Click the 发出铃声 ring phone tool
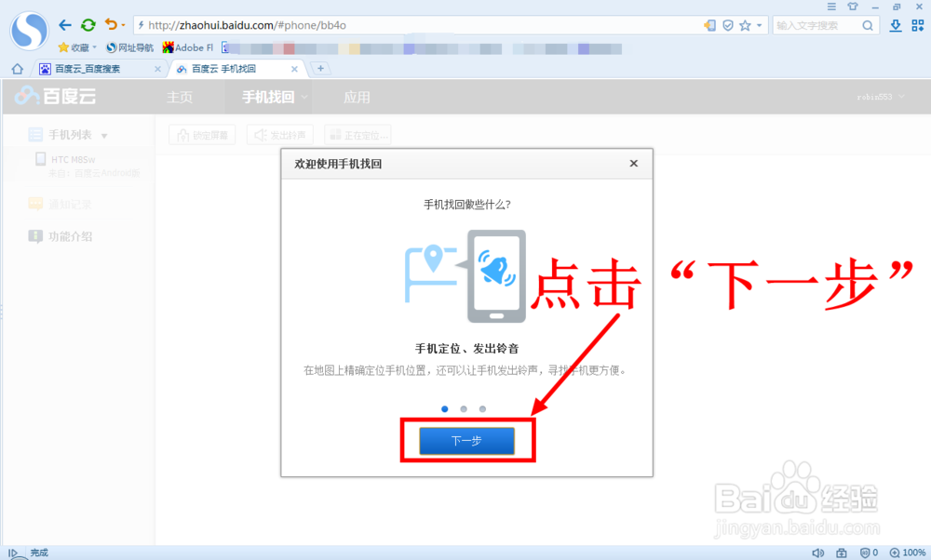The image size is (931, 560). click(x=279, y=134)
